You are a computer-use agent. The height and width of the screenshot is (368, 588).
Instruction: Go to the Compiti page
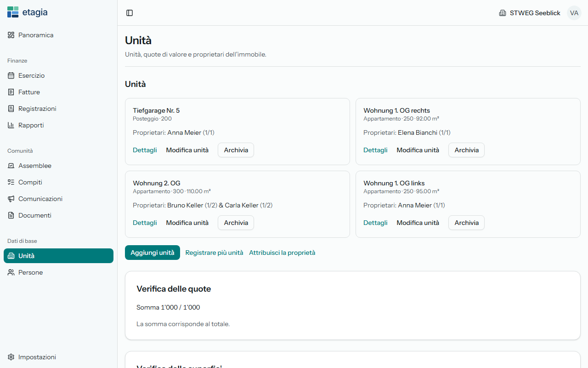pos(59,182)
